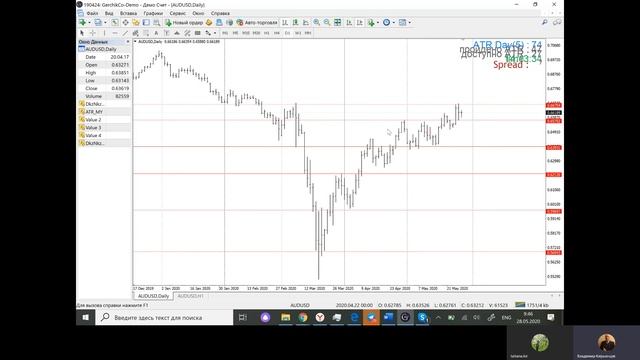Open Chrome from the taskbar
The height and width of the screenshot is (360, 640).
(302, 317)
